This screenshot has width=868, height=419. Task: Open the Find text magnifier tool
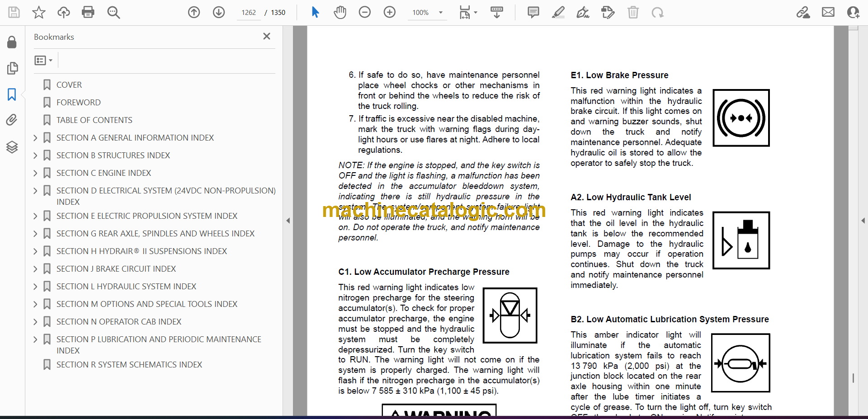[x=113, y=12]
